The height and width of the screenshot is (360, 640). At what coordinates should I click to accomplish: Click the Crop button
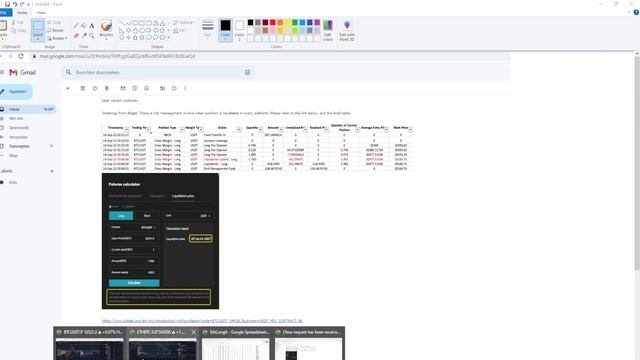click(54, 22)
